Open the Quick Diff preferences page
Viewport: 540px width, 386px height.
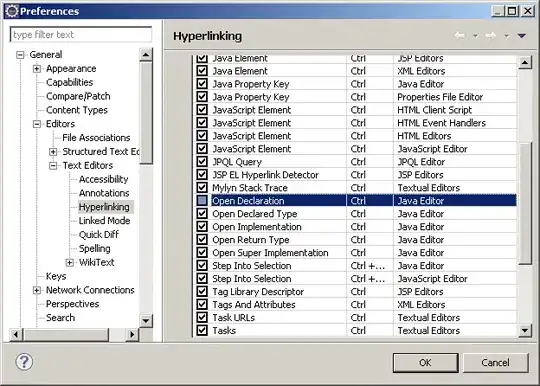pos(99,234)
